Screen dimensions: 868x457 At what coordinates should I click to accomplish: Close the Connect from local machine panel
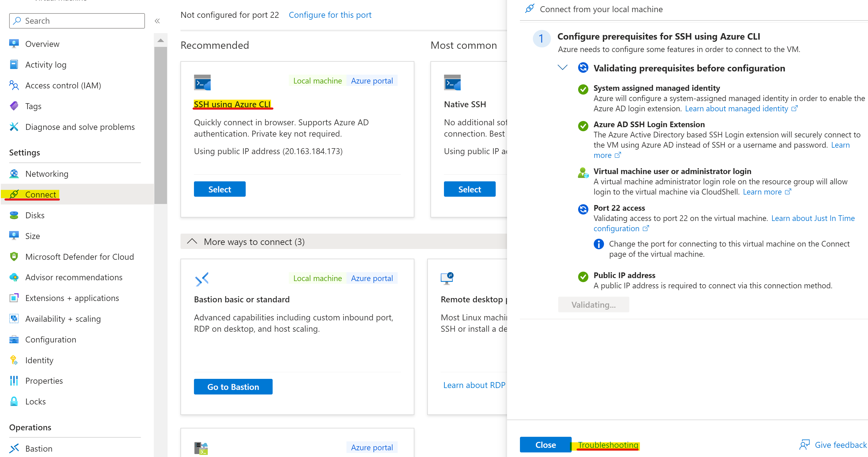pyautogui.click(x=546, y=445)
